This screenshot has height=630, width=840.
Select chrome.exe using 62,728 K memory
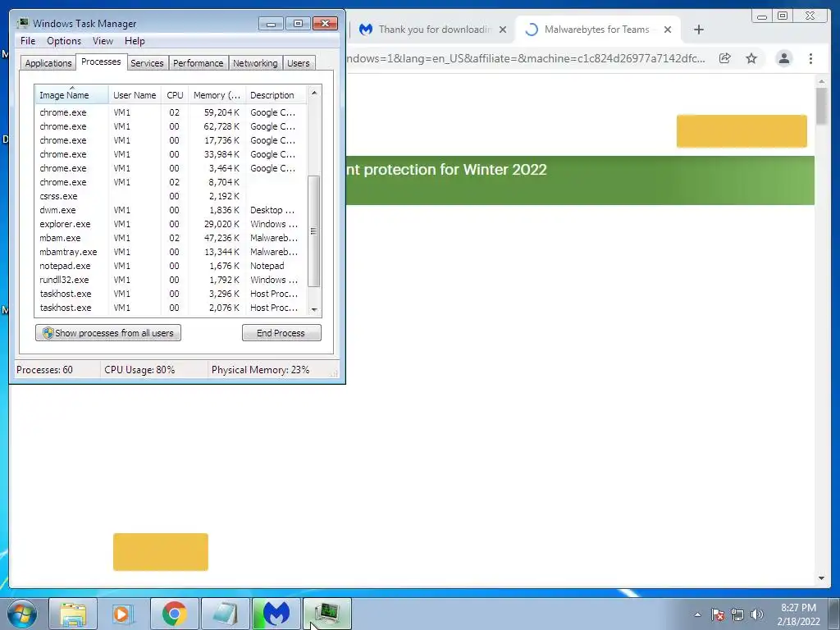tap(171, 126)
